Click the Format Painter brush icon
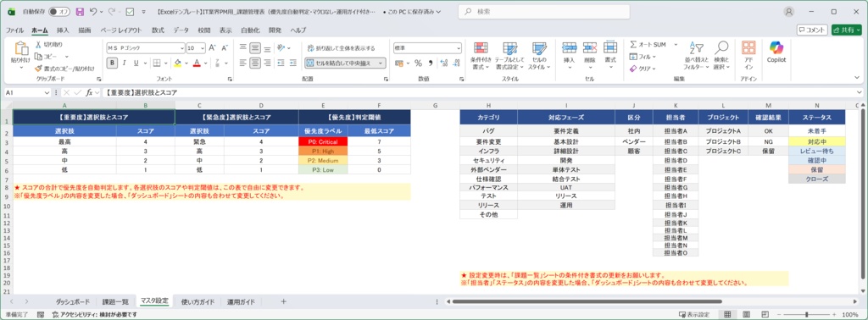 [x=39, y=69]
